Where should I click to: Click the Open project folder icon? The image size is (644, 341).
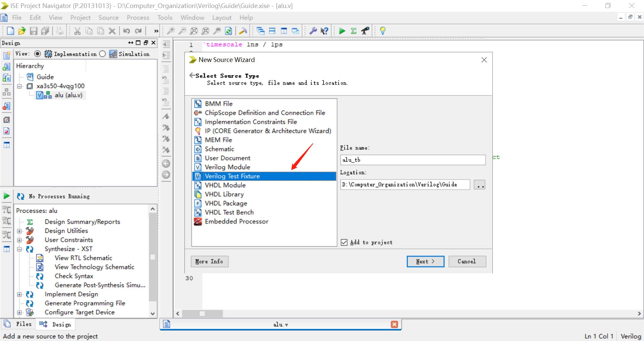point(22,31)
